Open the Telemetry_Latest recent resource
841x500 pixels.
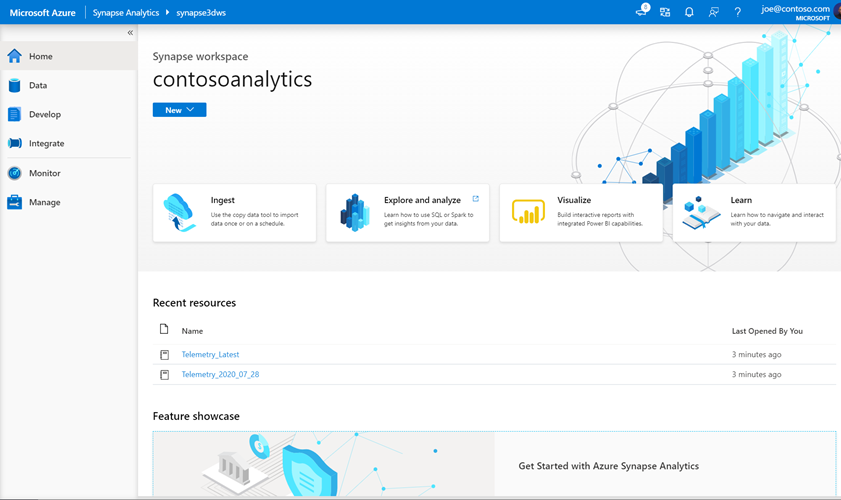click(x=210, y=354)
